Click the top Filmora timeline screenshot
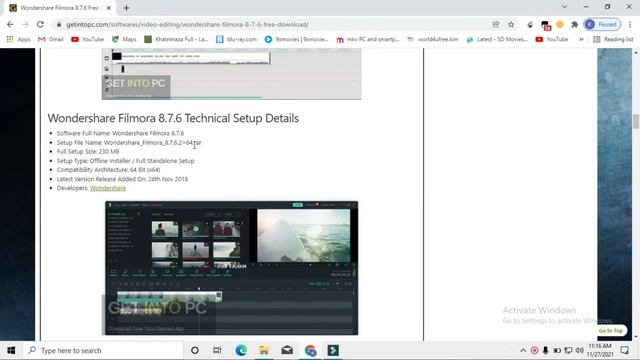This screenshot has width=640, height=360. (x=231, y=74)
